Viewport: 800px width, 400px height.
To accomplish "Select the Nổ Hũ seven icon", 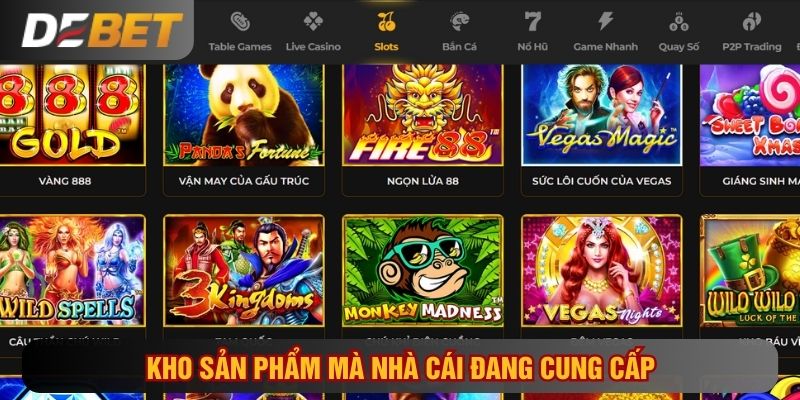I will pos(533,21).
